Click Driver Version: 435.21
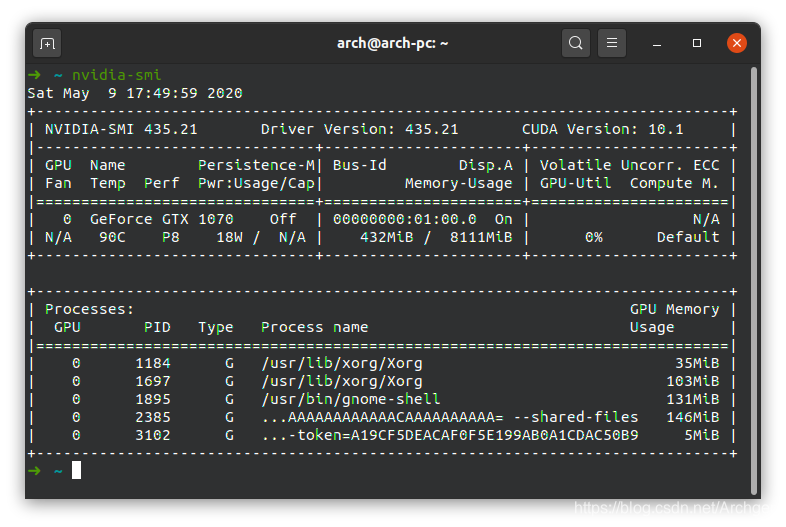The image size is (786, 527). point(359,129)
